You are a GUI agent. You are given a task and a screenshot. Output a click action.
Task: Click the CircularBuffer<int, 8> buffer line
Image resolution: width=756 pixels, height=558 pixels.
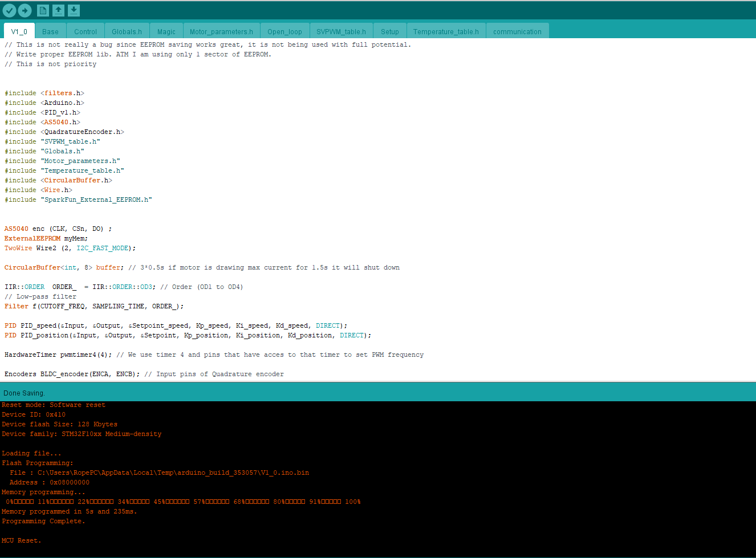pos(202,267)
